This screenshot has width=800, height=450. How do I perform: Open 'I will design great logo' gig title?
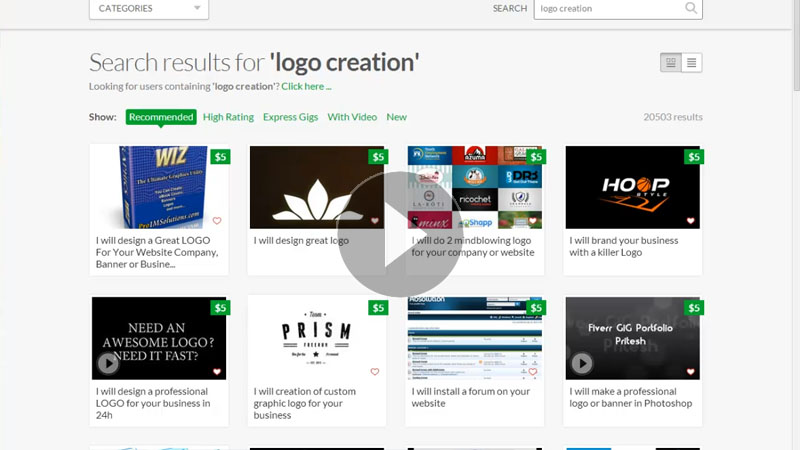pos(301,241)
